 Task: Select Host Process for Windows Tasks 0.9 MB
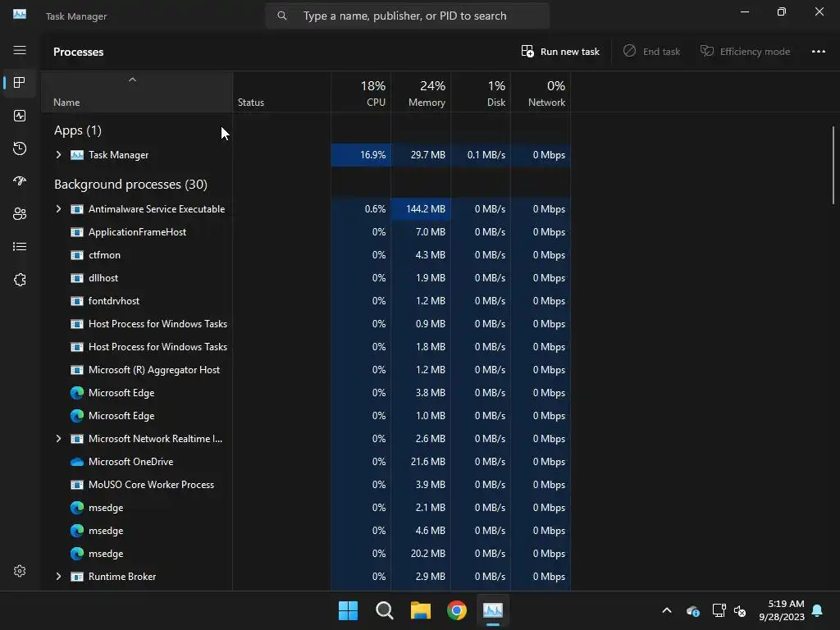(x=307, y=324)
